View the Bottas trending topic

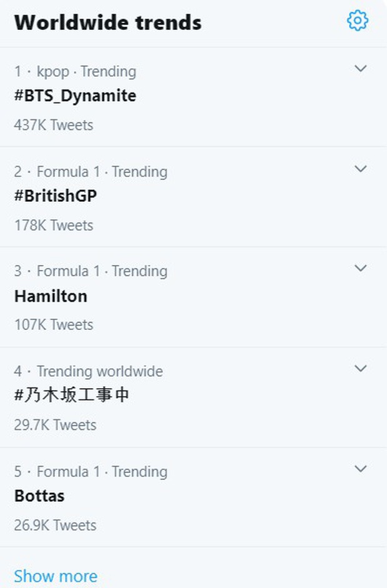(39, 496)
